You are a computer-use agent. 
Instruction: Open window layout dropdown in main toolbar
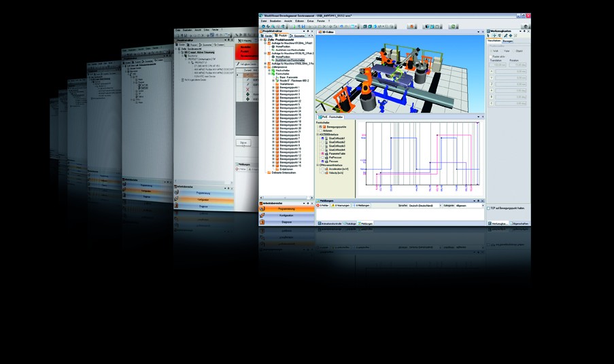[355, 26]
